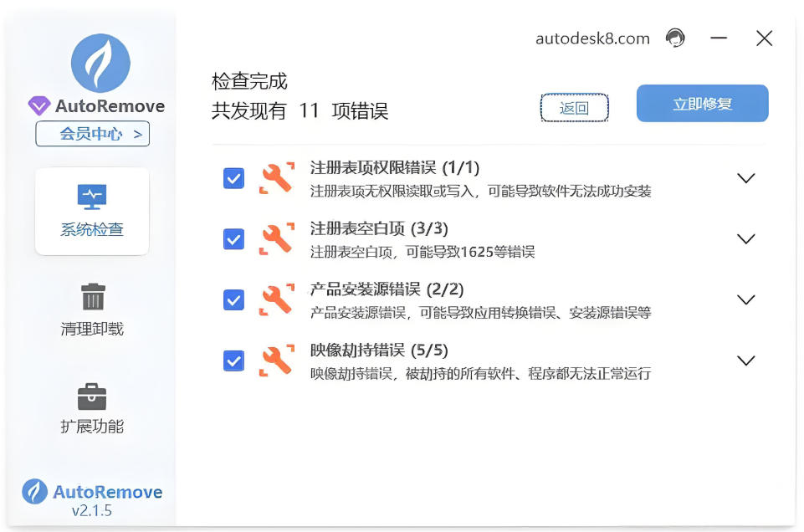Click the 系统检查 monitor icon in the sidebar
Image resolution: width=804 pixels, height=532 pixels.
coord(92,196)
